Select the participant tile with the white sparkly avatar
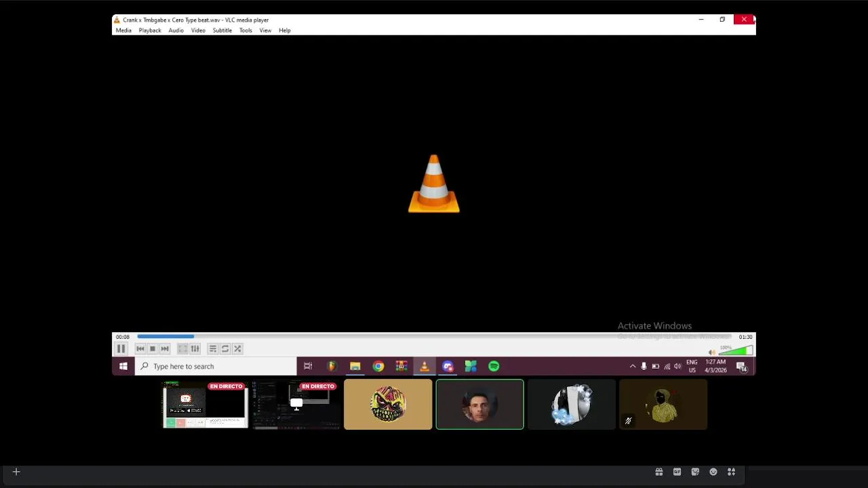 pyautogui.click(x=572, y=405)
